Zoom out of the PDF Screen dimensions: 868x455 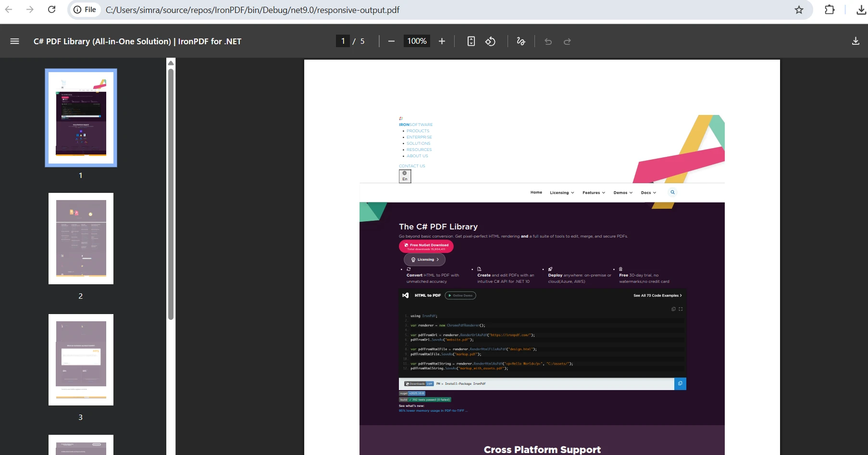[391, 41]
